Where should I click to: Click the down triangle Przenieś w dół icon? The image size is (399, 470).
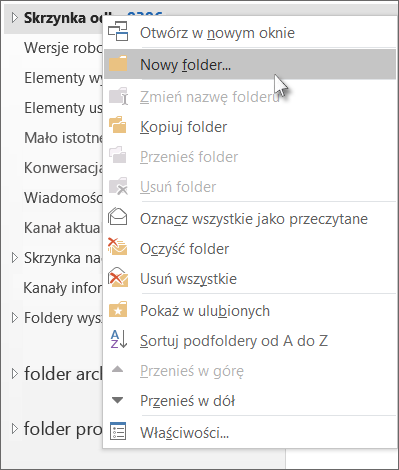(x=118, y=400)
